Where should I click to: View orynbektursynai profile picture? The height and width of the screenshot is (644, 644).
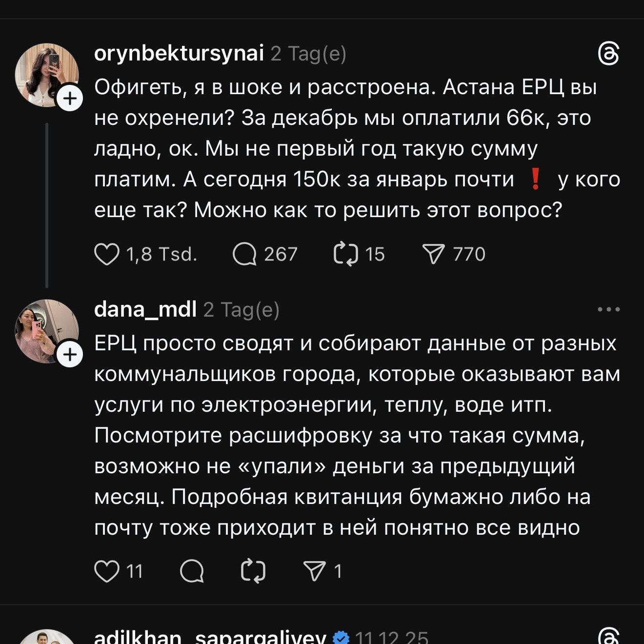[x=46, y=73]
